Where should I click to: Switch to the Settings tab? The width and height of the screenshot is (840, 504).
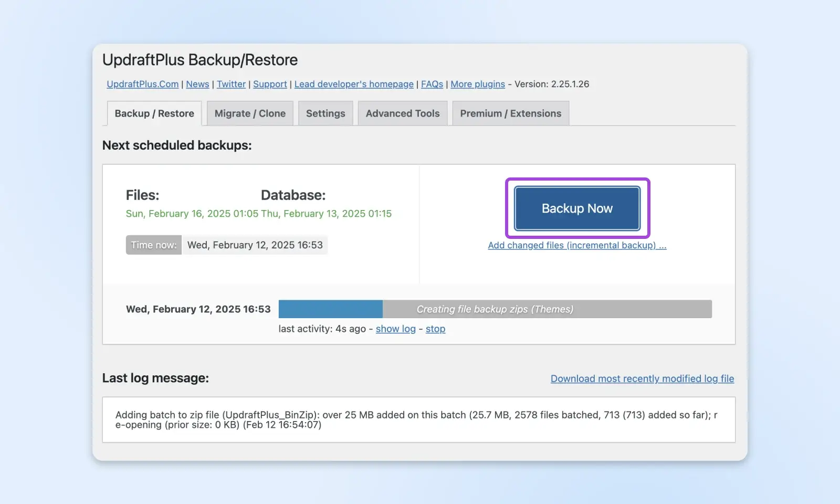pyautogui.click(x=325, y=113)
